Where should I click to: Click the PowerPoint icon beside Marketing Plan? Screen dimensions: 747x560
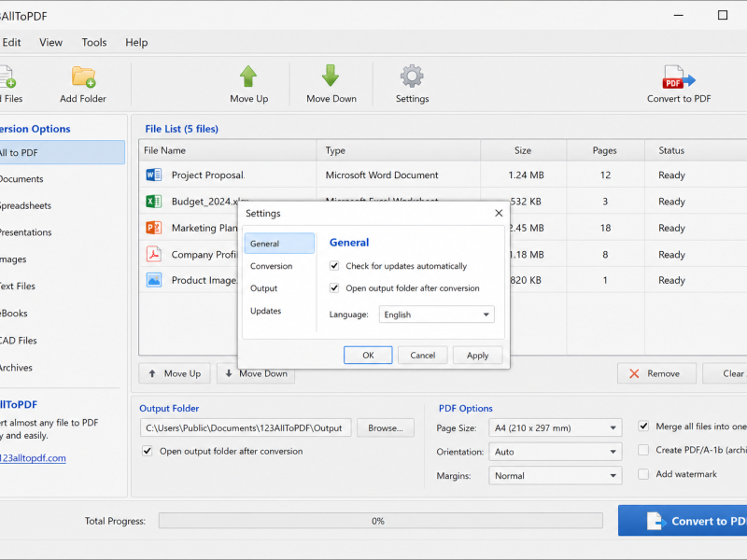154,228
